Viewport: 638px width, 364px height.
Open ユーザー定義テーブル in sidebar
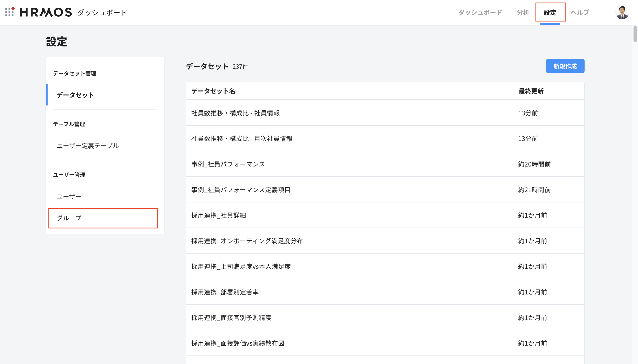88,146
